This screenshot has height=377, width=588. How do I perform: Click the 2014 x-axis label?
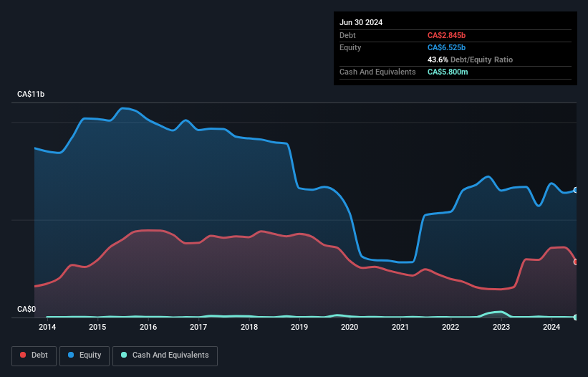pyautogui.click(x=47, y=327)
